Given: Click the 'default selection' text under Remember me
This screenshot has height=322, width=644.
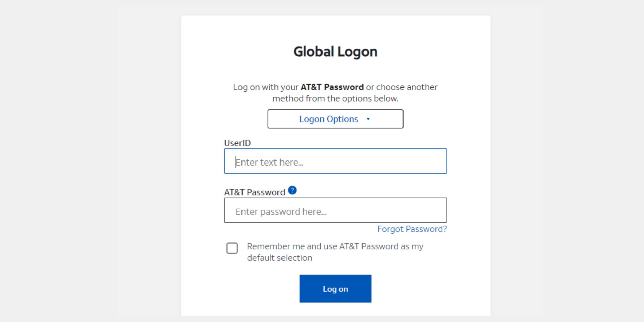Looking at the screenshot, I should pyautogui.click(x=279, y=258).
